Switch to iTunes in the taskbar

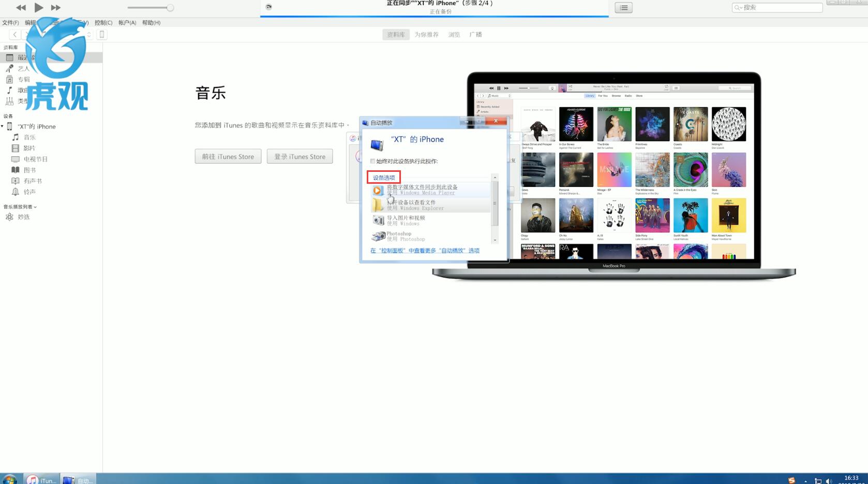(42, 480)
